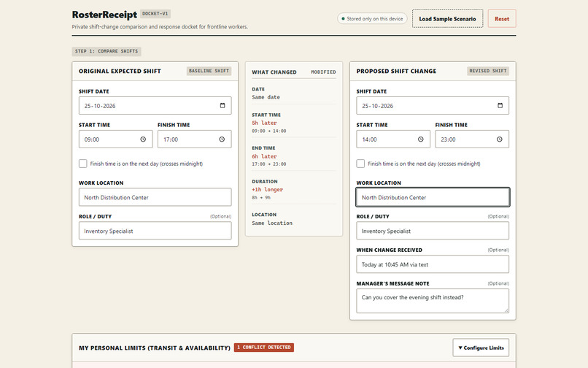The image size is (588, 368).
Task: Click the 1 Conflict Detected badge
Action: pos(264,348)
